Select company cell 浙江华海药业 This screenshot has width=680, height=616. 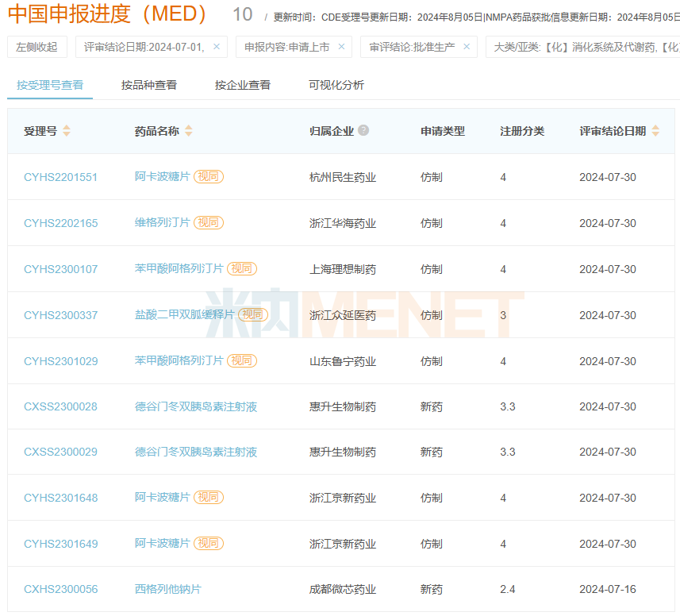pyautogui.click(x=343, y=223)
